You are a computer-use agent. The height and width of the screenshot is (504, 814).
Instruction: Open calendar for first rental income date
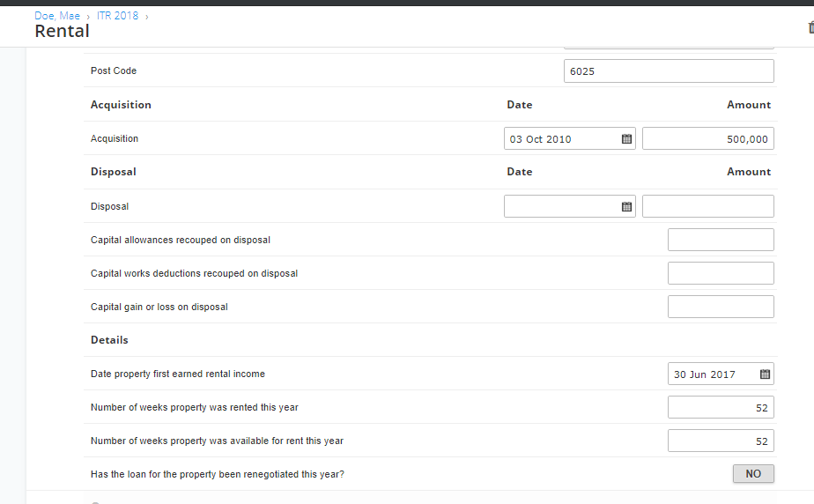[x=765, y=374]
